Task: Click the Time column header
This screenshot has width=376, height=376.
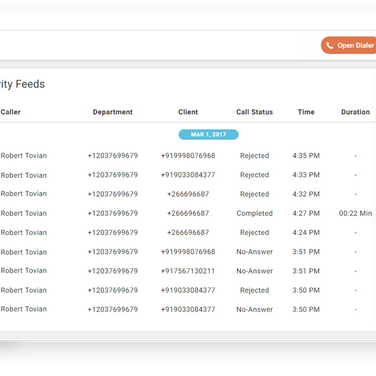Action: [x=306, y=112]
